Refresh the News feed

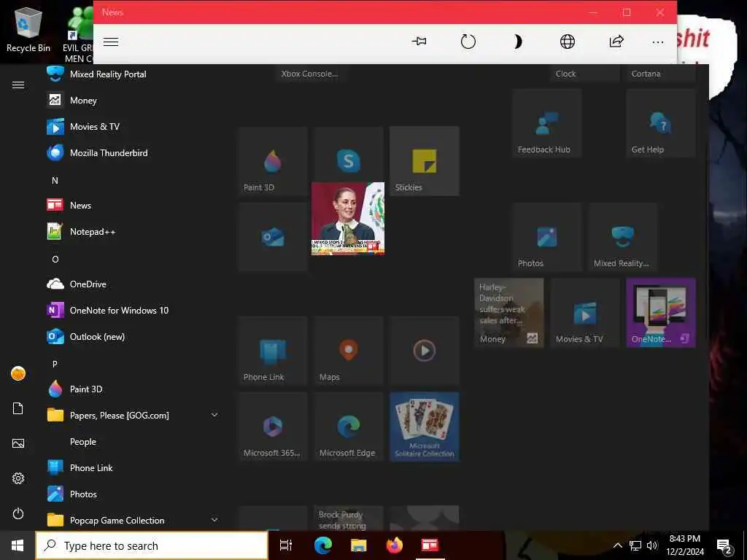coord(468,42)
